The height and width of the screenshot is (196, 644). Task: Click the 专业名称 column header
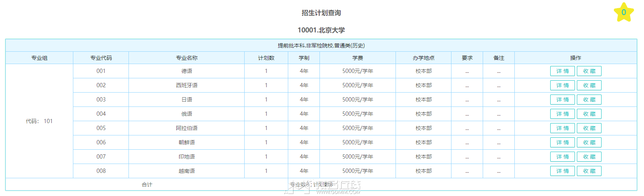point(186,58)
